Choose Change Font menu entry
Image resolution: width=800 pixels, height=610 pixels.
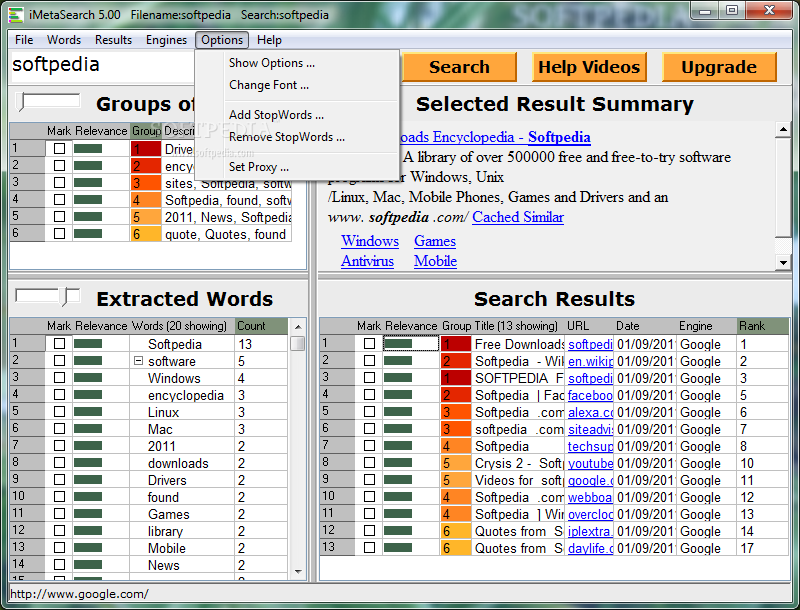tap(269, 85)
